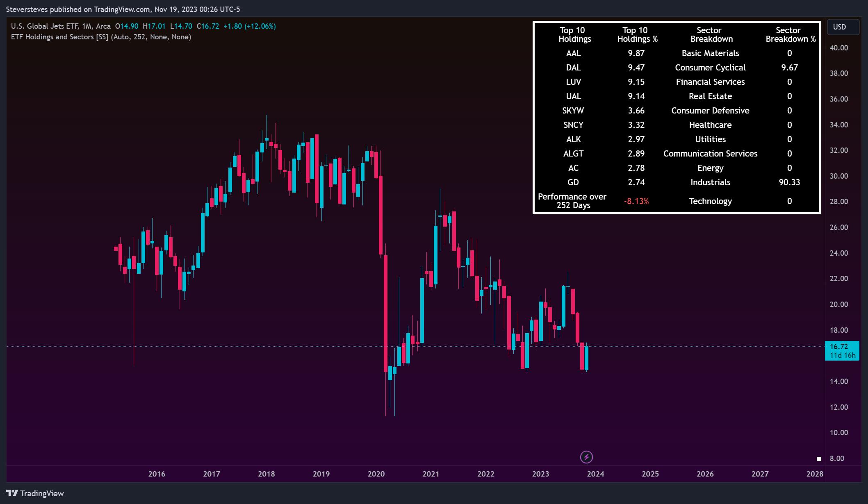Click the Utilities sector row

click(x=710, y=139)
